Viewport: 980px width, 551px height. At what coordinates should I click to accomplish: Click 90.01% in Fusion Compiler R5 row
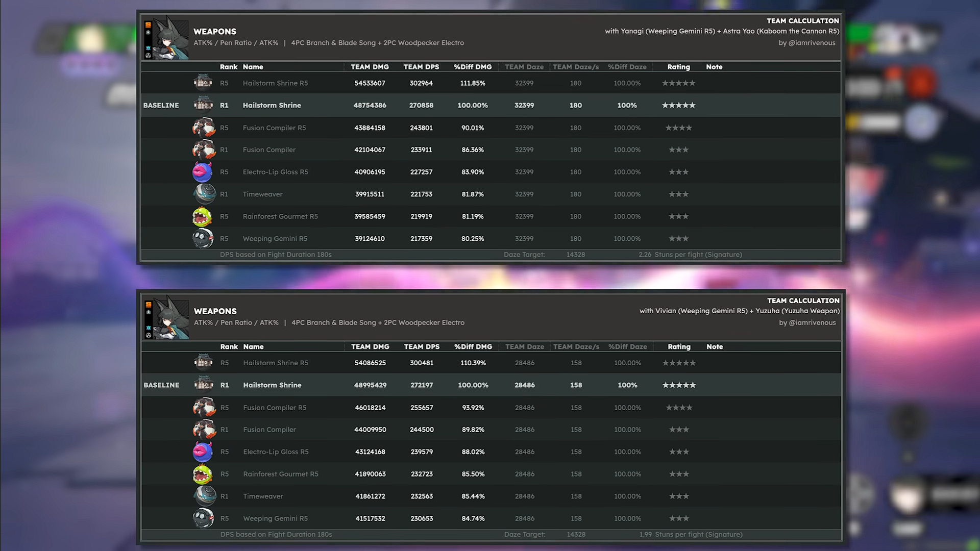473,128
